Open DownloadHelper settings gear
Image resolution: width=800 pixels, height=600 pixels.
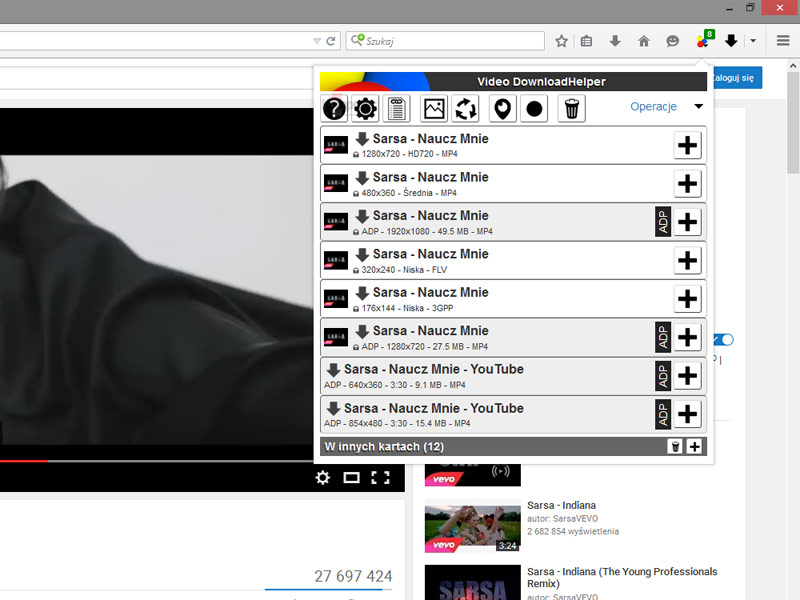pos(365,109)
